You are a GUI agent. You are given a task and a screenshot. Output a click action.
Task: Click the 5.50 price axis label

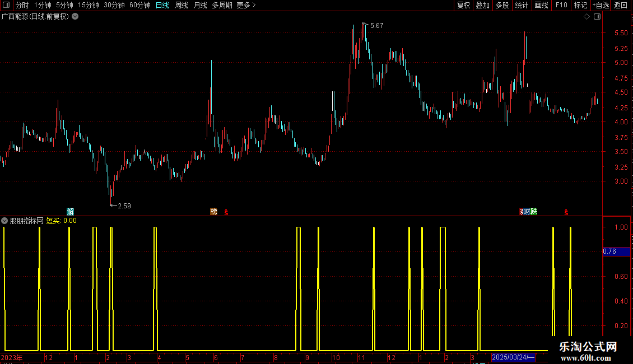point(621,32)
